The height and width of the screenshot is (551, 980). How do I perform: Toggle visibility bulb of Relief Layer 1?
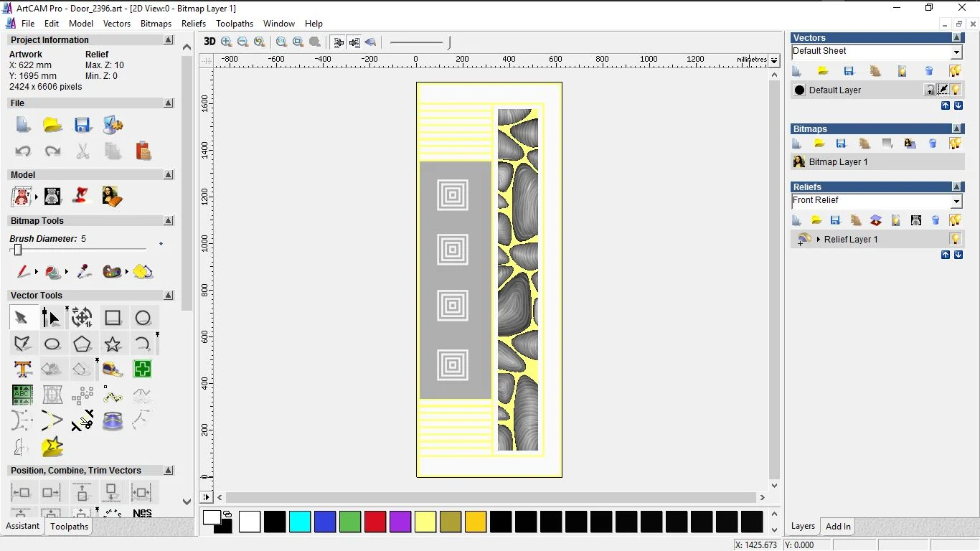click(x=955, y=239)
